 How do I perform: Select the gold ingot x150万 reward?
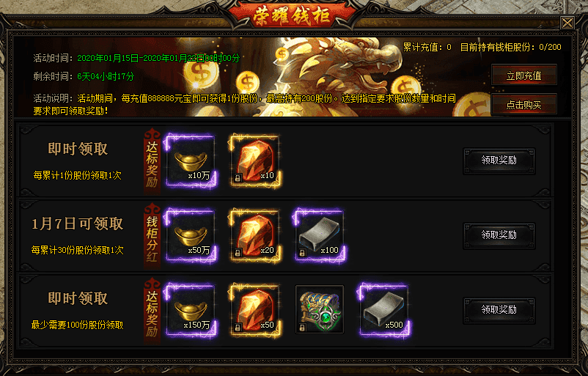coord(191,309)
